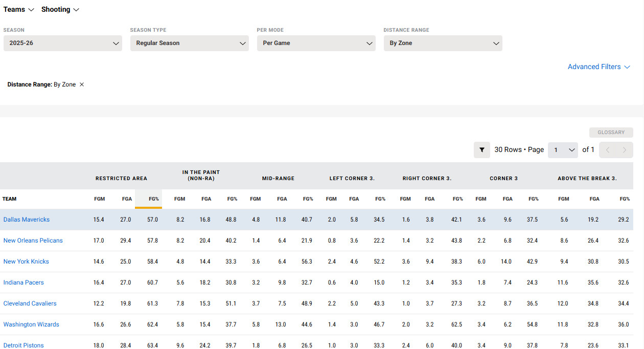The height and width of the screenshot is (349, 644).
Task: Click the LEFT CORNER 3. group header
Action: (x=352, y=179)
